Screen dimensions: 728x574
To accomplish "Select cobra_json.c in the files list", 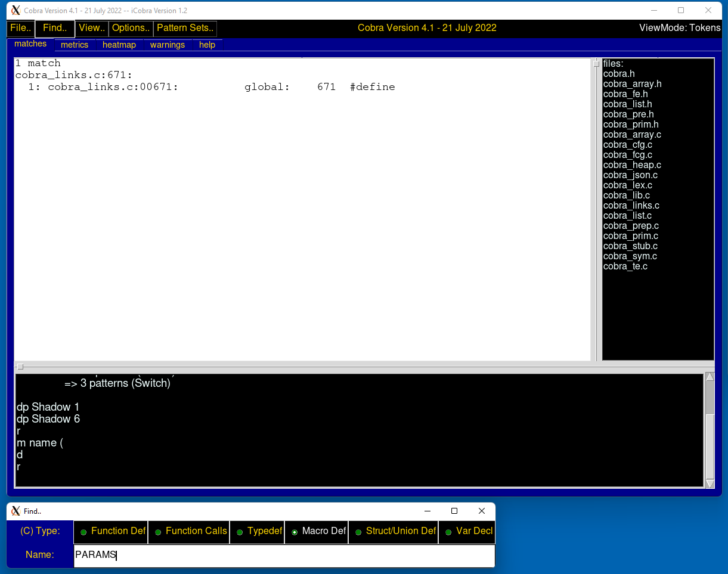I will [630, 175].
